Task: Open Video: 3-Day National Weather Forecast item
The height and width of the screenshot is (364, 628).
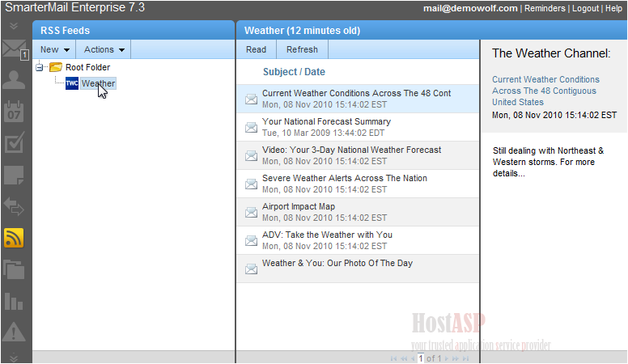Action: [358, 155]
